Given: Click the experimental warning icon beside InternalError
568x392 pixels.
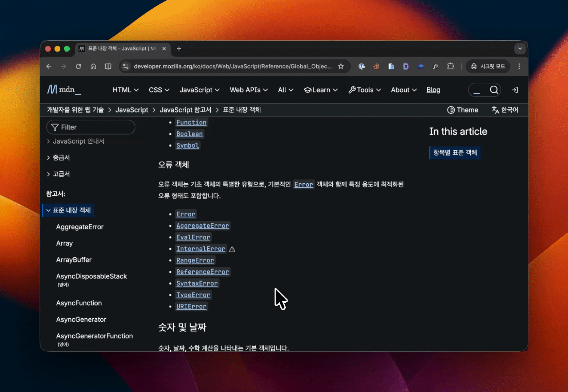Looking at the screenshot, I should [232, 249].
